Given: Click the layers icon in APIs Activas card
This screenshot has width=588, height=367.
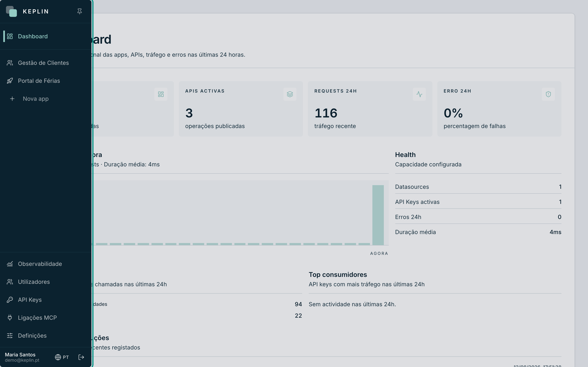Looking at the screenshot, I should [x=290, y=94].
